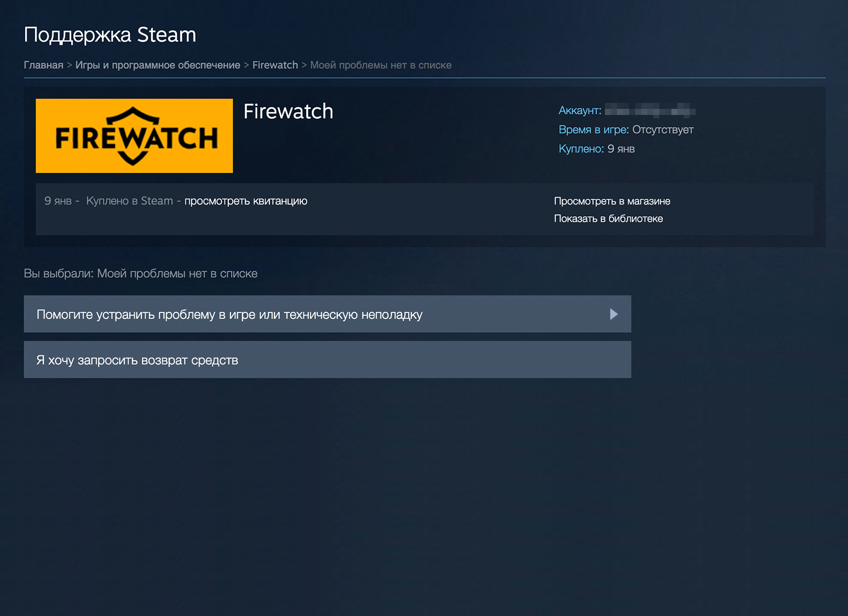Click Вы выбрали: Моей проблемы нет в списке text

[141, 273]
